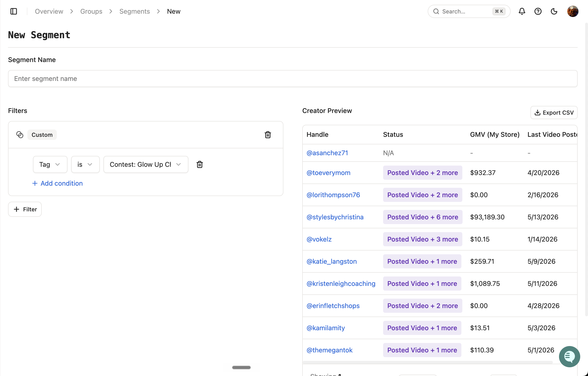Go to Groups breadcrumb
The height and width of the screenshot is (376, 588).
coord(91,11)
